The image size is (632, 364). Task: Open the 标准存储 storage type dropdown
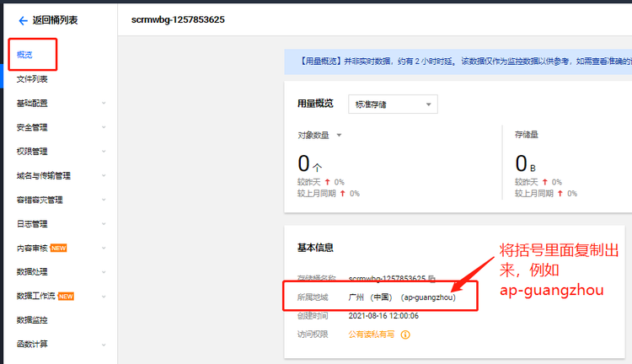393,104
